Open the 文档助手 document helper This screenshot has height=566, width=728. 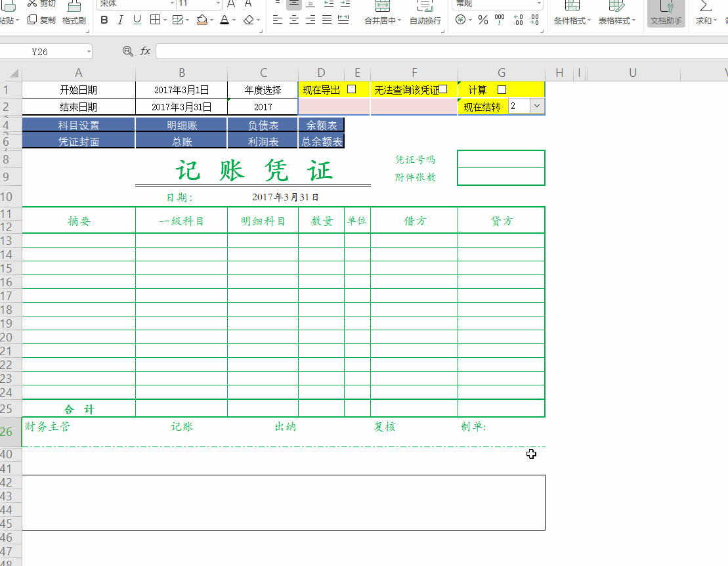(x=666, y=14)
